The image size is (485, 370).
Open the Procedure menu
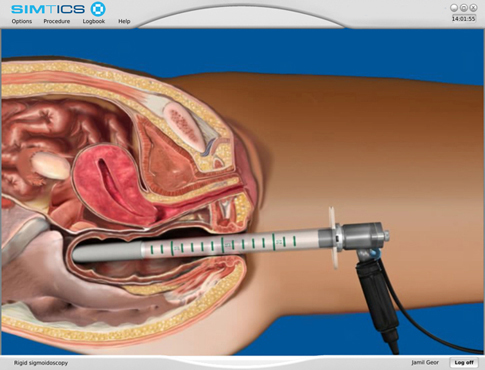(x=57, y=21)
